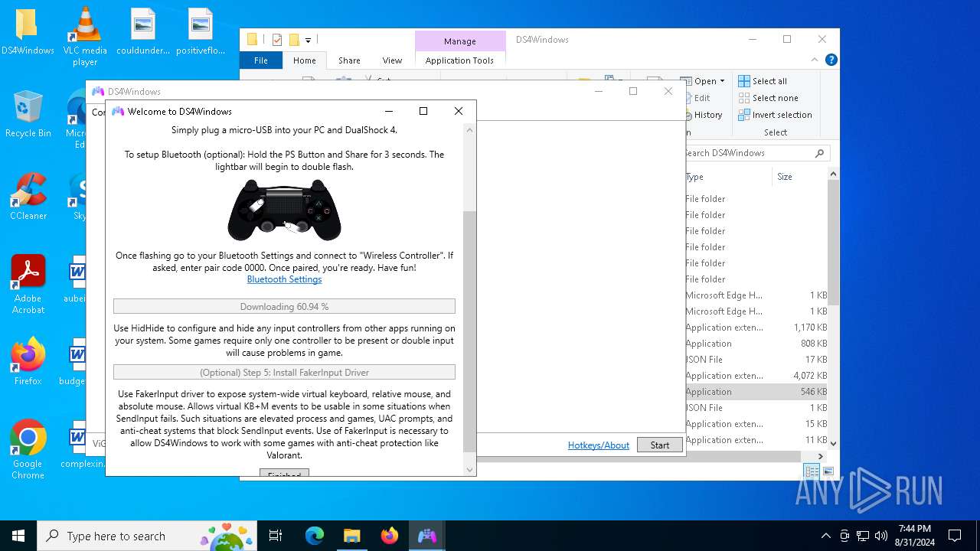Sort files by the Type column header

tap(727, 177)
